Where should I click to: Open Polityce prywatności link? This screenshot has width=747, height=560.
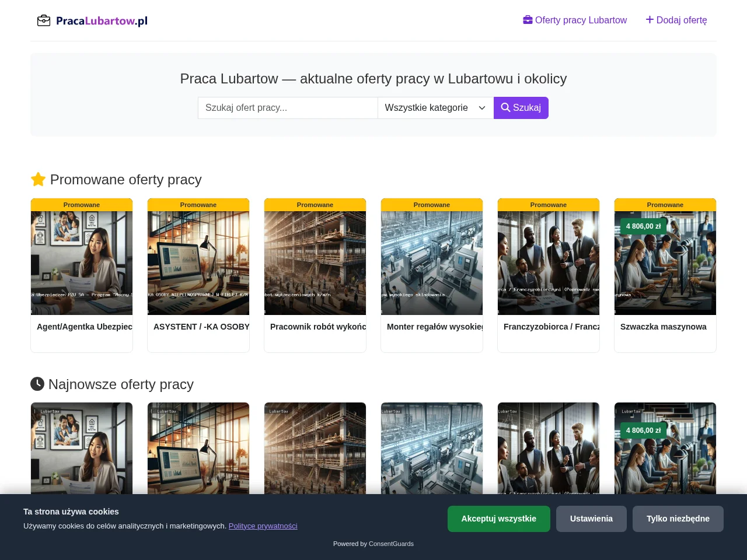click(263, 526)
